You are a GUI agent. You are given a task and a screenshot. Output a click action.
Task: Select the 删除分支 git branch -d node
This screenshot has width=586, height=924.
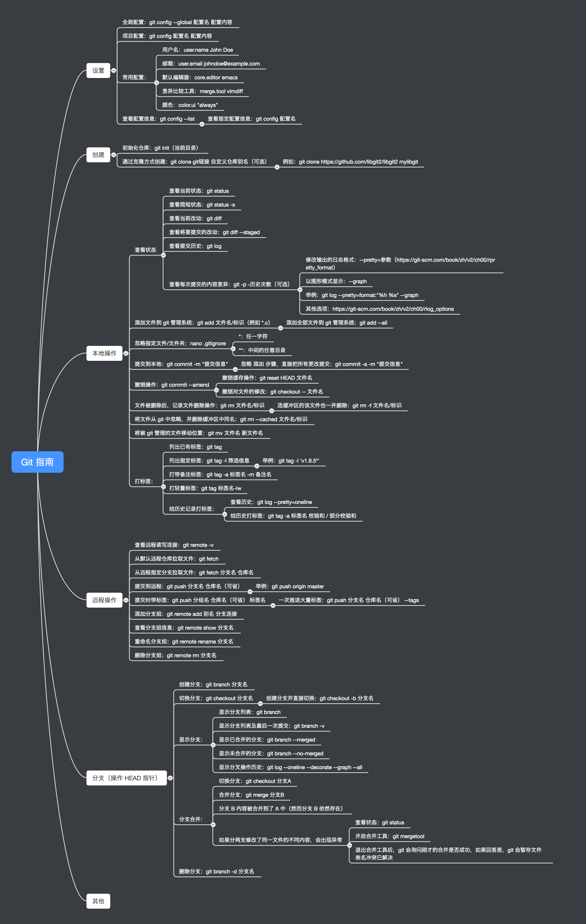pos(216,871)
